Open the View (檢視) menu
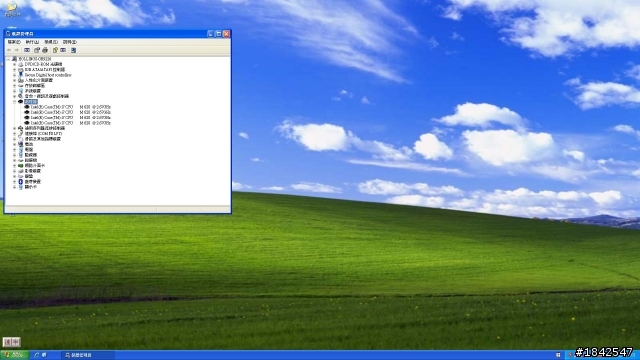Screen dimensions: 640x360 click(x=51, y=42)
